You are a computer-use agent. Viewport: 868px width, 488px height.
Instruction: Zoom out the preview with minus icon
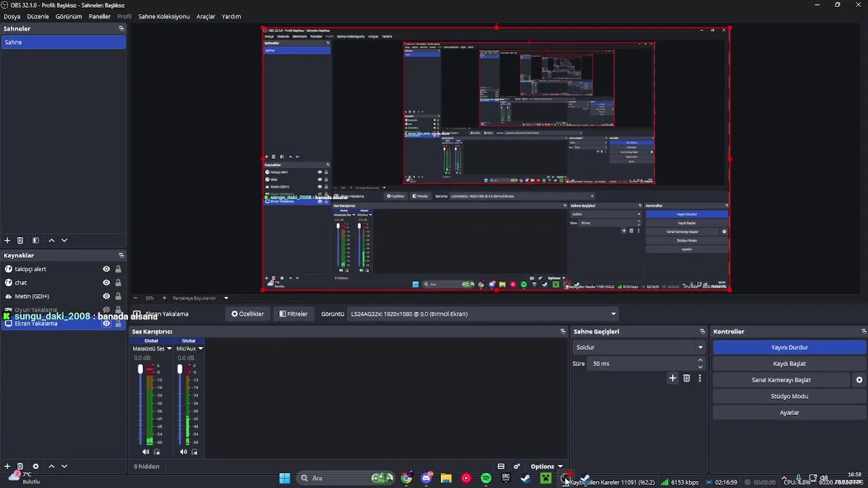135,298
